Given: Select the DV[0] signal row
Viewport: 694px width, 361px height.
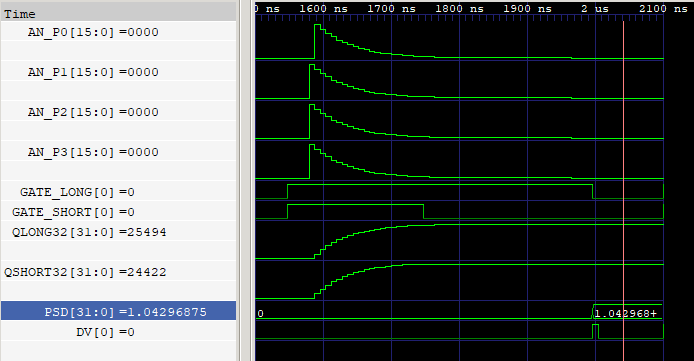Looking at the screenshot, I should click(x=118, y=332).
